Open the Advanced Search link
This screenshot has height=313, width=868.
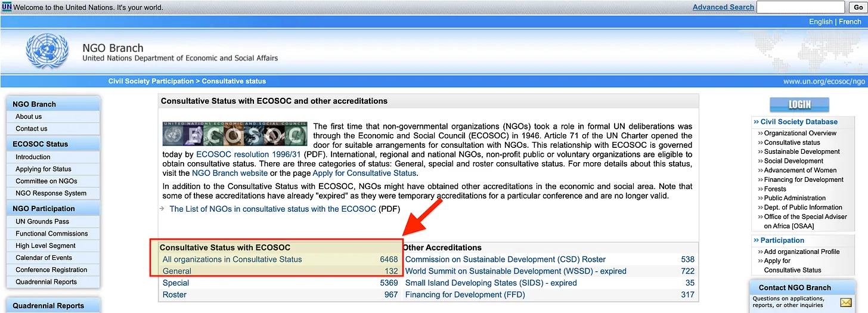[x=723, y=7]
